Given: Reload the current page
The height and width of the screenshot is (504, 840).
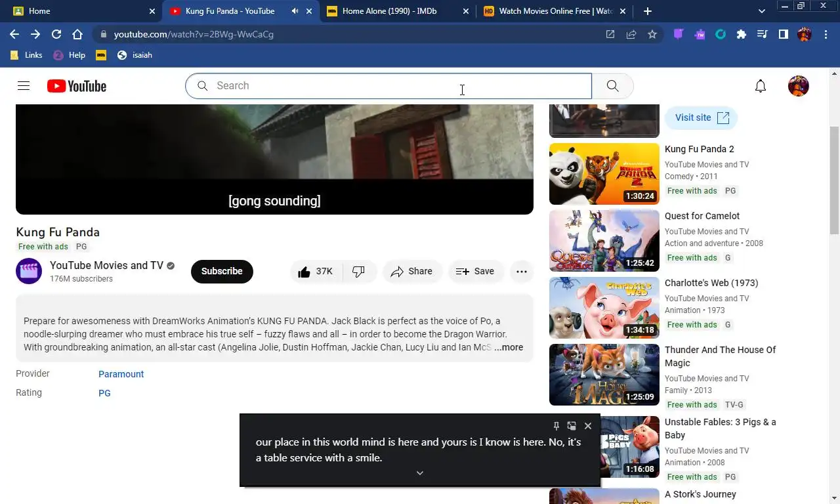Looking at the screenshot, I should point(56,34).
